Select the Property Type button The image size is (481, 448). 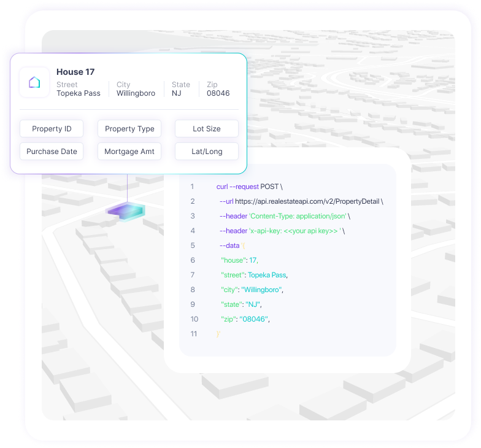(129, 129)
